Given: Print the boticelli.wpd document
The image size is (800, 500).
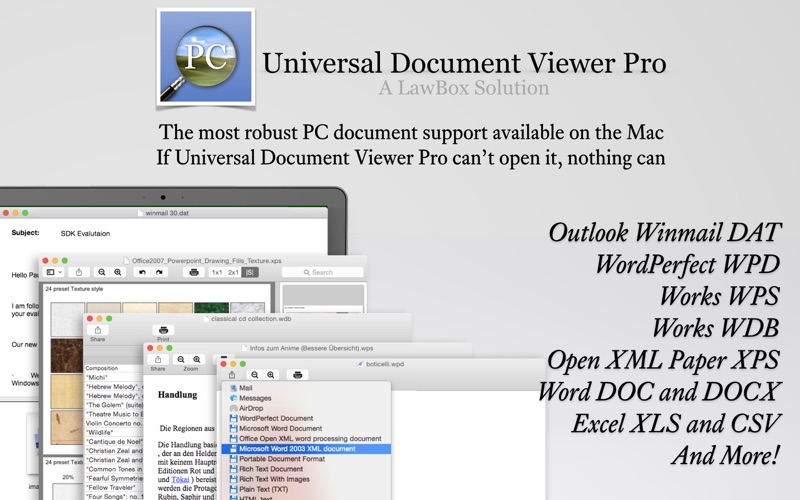Looking at the screenshot, I should (x=298, y=375).
